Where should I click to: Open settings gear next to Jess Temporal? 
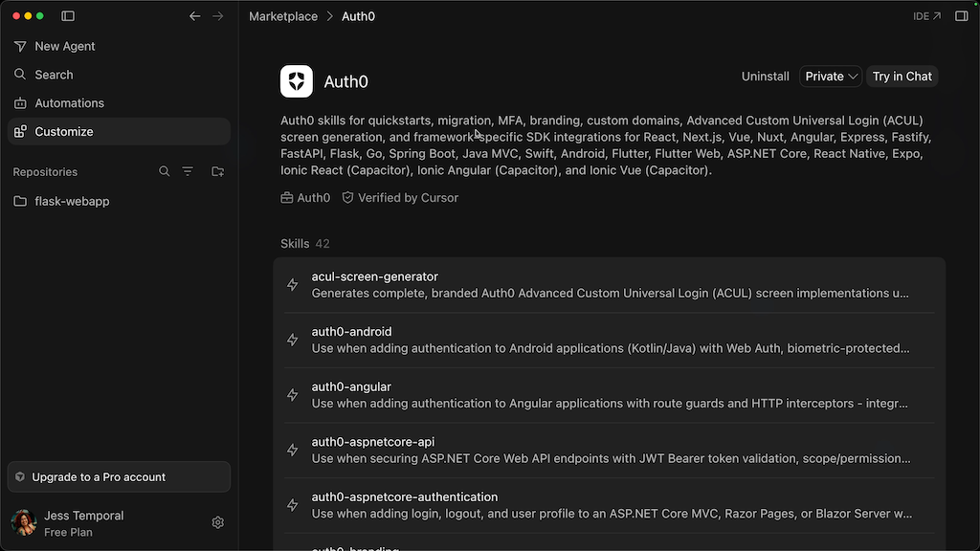217,522
